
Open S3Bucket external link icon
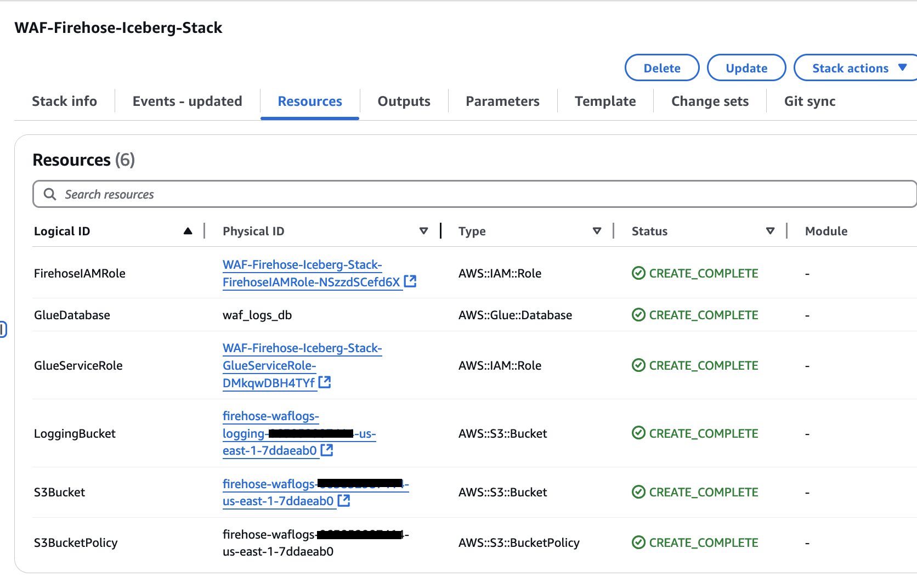pyautogui.click(x=344, y=500)
